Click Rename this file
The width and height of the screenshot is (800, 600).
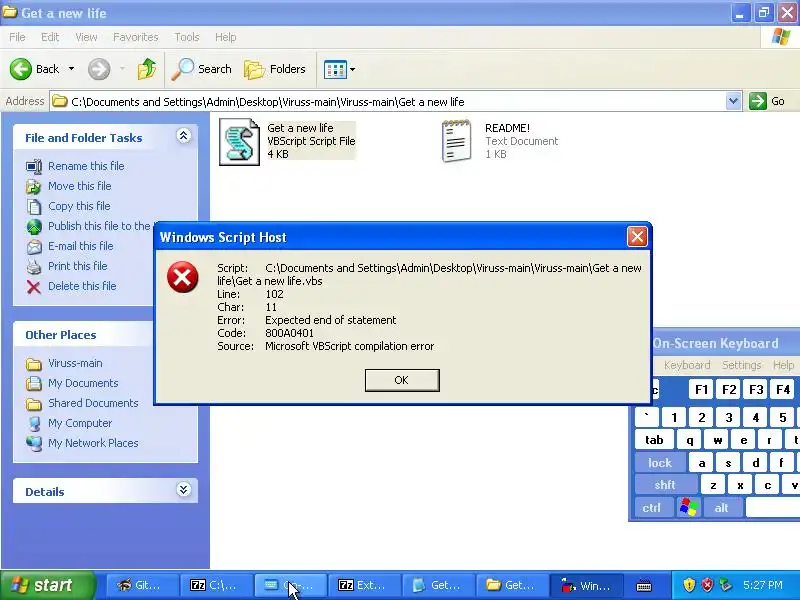[x=86, y=166]
